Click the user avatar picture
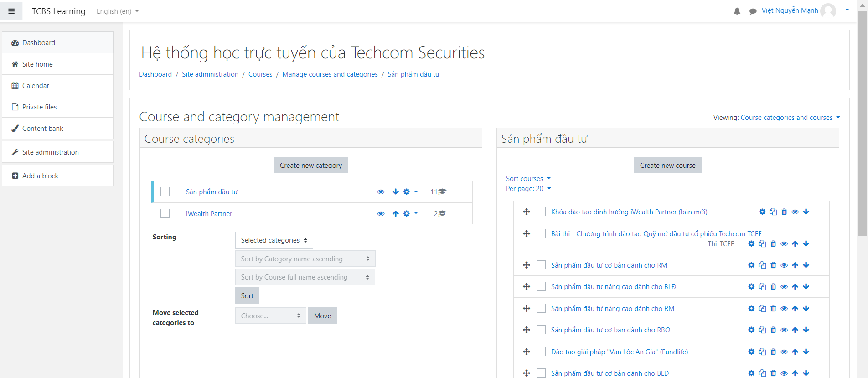Screen dimensions: 868x378 pyautogui.click(x=828, y=10)
